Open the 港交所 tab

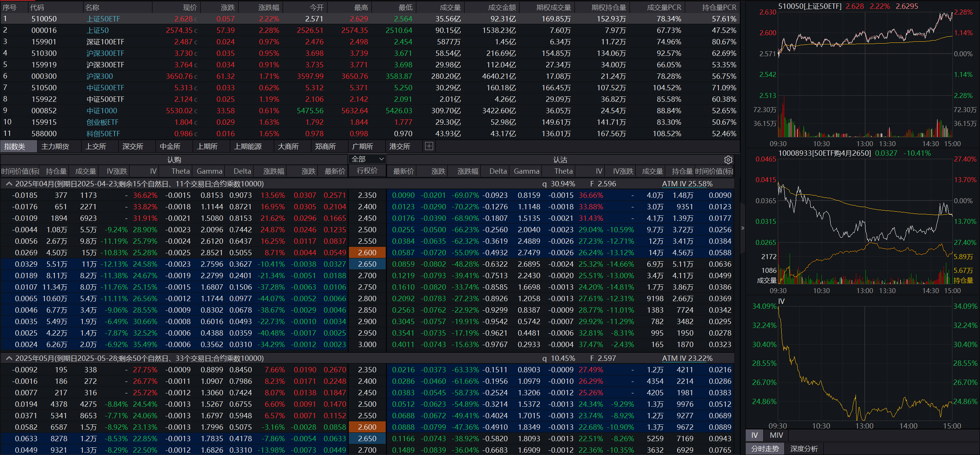pyautogui.click(x=399, y=147)
